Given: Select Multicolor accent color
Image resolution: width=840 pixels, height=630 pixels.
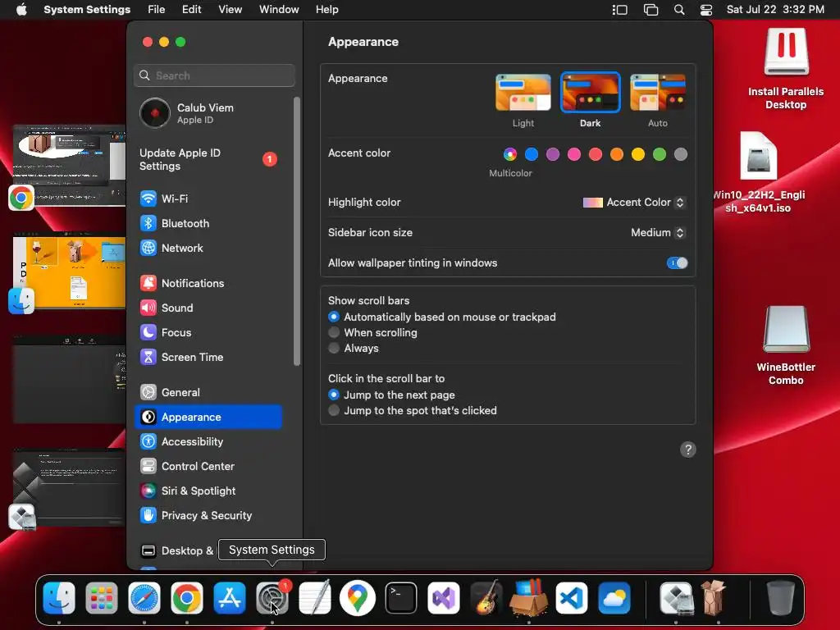Looking at the screenshot, I should [x=510, y=155].
